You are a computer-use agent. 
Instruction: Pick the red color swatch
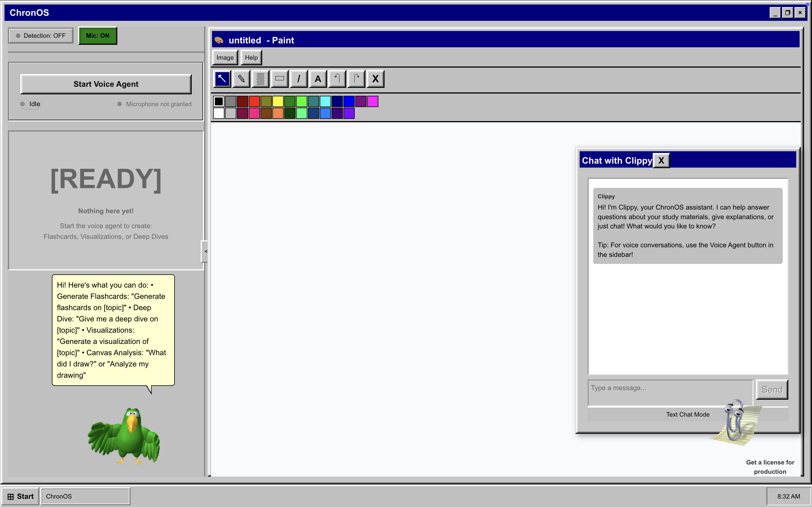tap(254, 101)
